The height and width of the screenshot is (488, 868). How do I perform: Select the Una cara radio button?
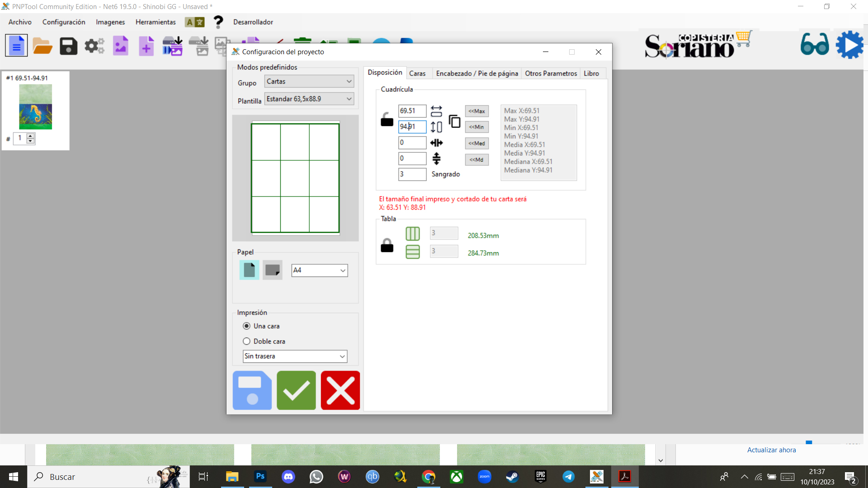coord(246,326)
